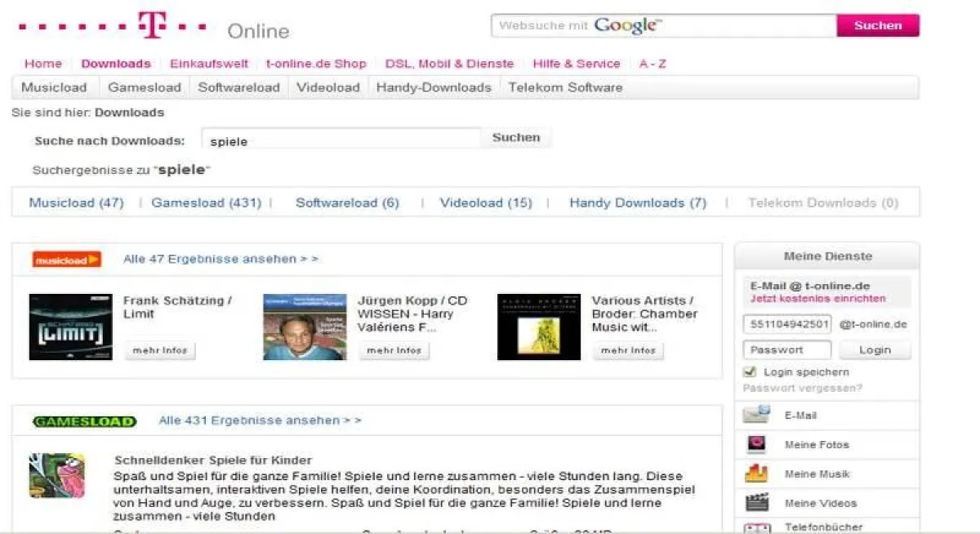Focus the Suche nach Downloads field
The width and height of the screenshot is (980, 534).
pyautogui.click(x=341, y=140)
